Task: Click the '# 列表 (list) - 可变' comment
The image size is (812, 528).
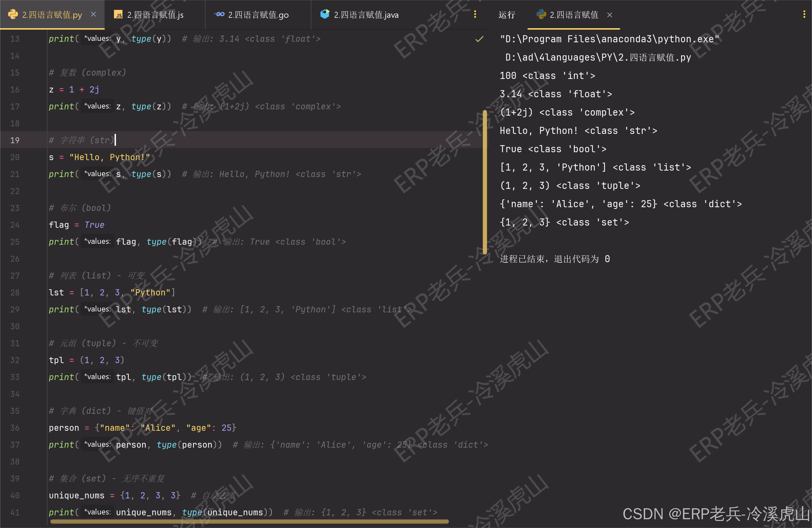Action: coord(97,275)
